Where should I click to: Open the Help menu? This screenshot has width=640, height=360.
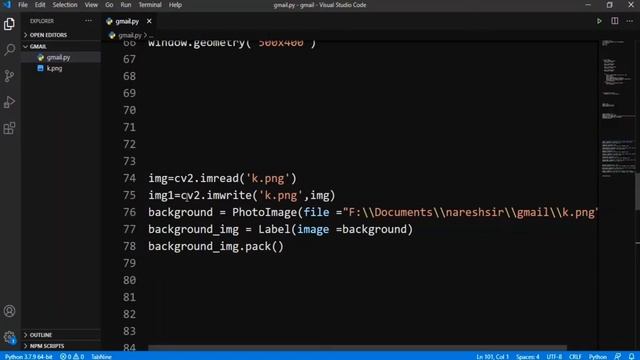[175, 5]
